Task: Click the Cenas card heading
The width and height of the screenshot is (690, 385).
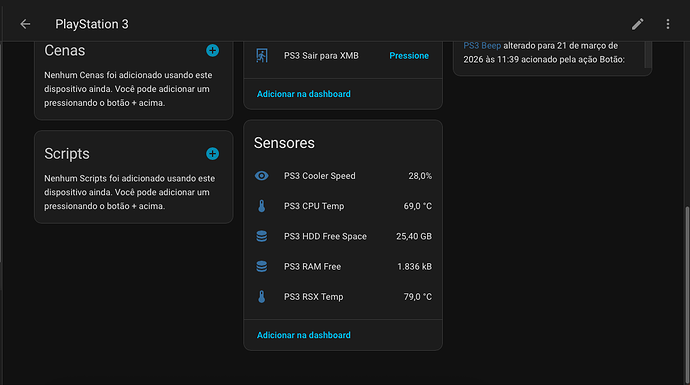Action: (x=65, y=51)
